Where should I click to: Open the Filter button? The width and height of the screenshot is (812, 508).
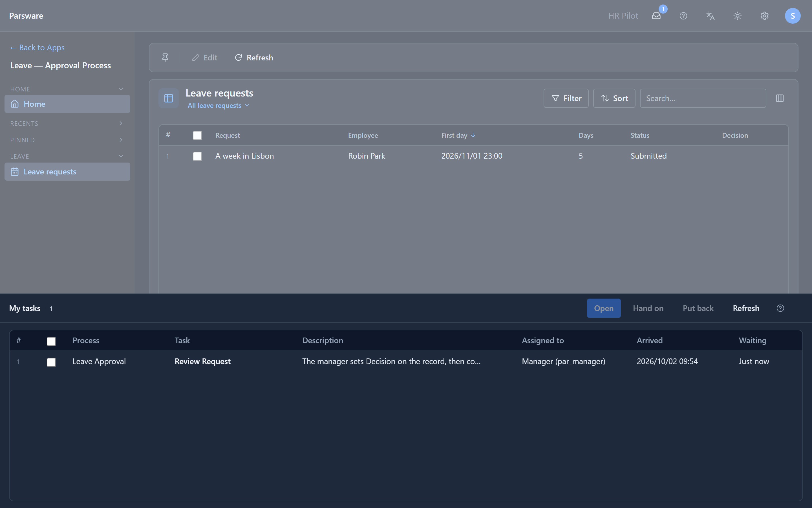(566, 98)
